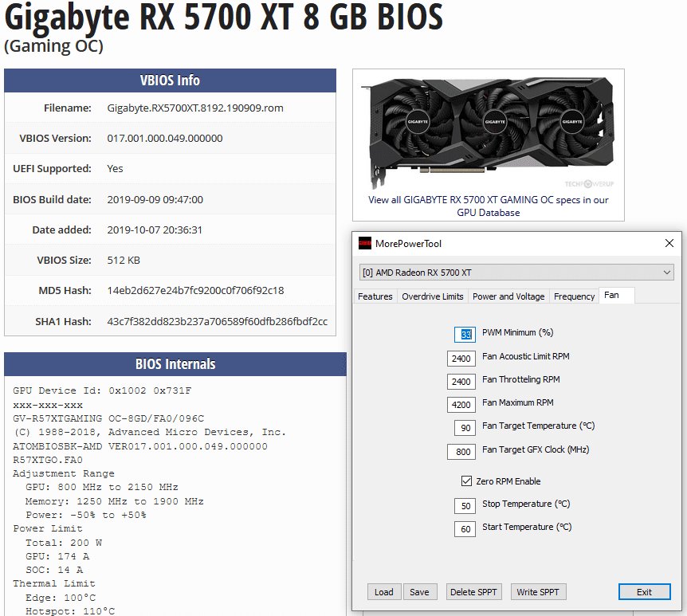This screenshot has width=687, height=616.
Task: Click the Hotspot: 110°C thermal limit line
Action: [x=70, y=610]
